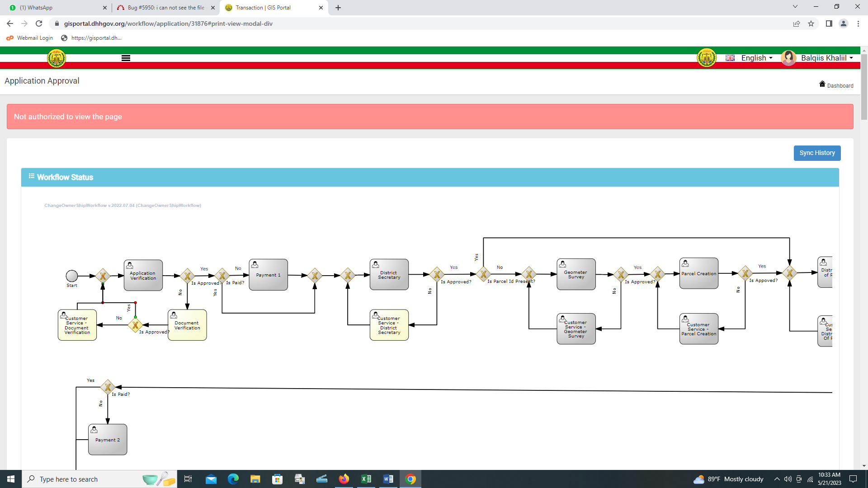The height and width of the screenshot is (488, 868).
Task: Open the Webmail Login bookmark
Action: tap(30, 38)
